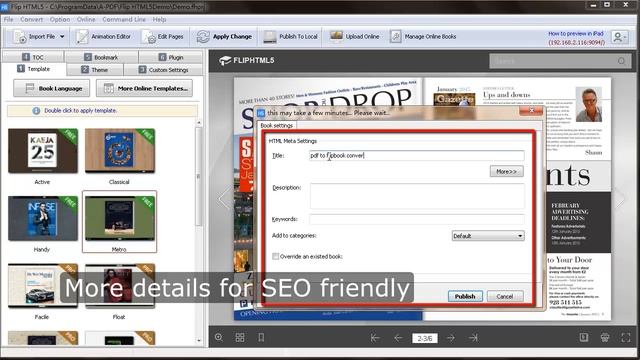Open the Convert menu
Screen dimensions: 640x360
point(31,19)
